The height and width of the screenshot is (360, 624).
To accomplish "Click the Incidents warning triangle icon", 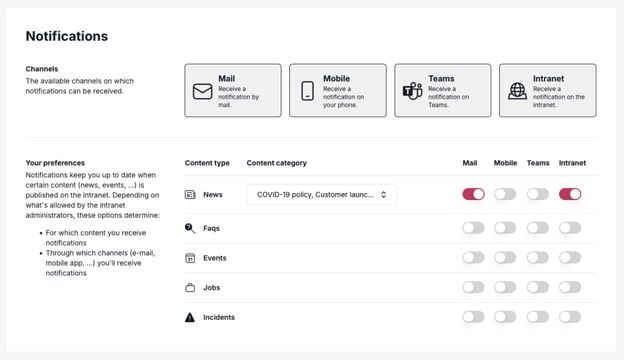I will (x=190, y=317).
